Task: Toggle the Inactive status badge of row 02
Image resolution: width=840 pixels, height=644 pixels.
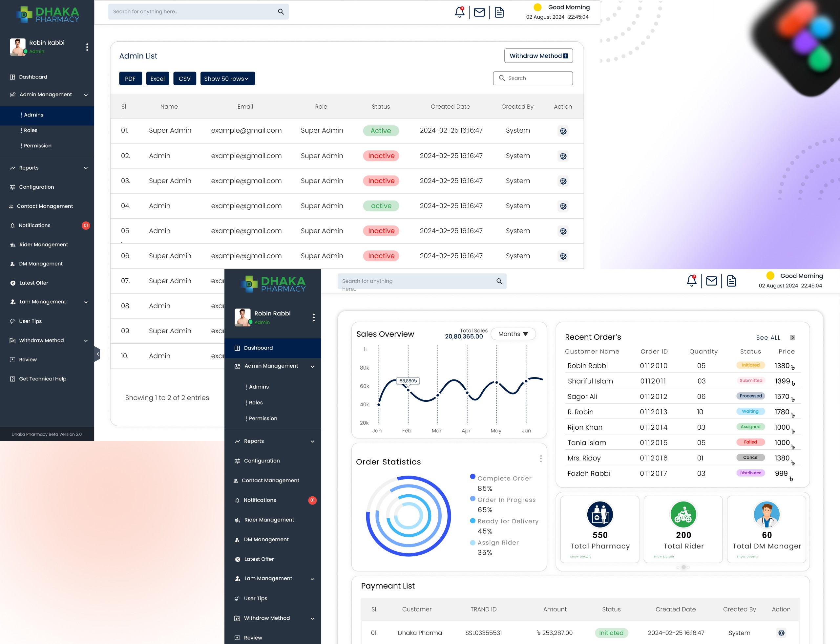Action: 381,156
